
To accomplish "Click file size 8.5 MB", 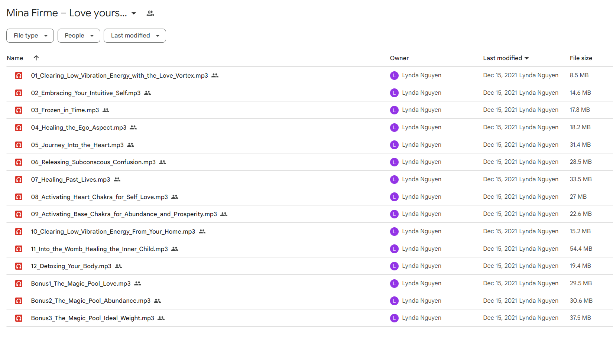I will point(579,75).
